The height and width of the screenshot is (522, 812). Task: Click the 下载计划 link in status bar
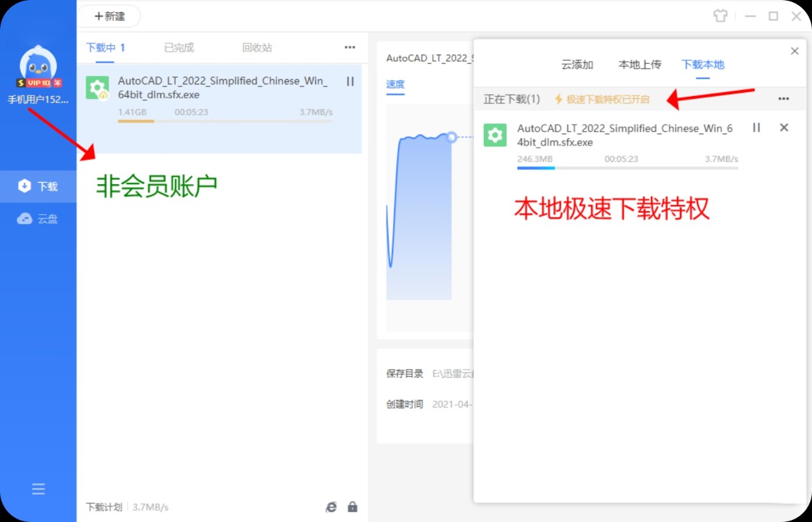[x=104, y=506]
